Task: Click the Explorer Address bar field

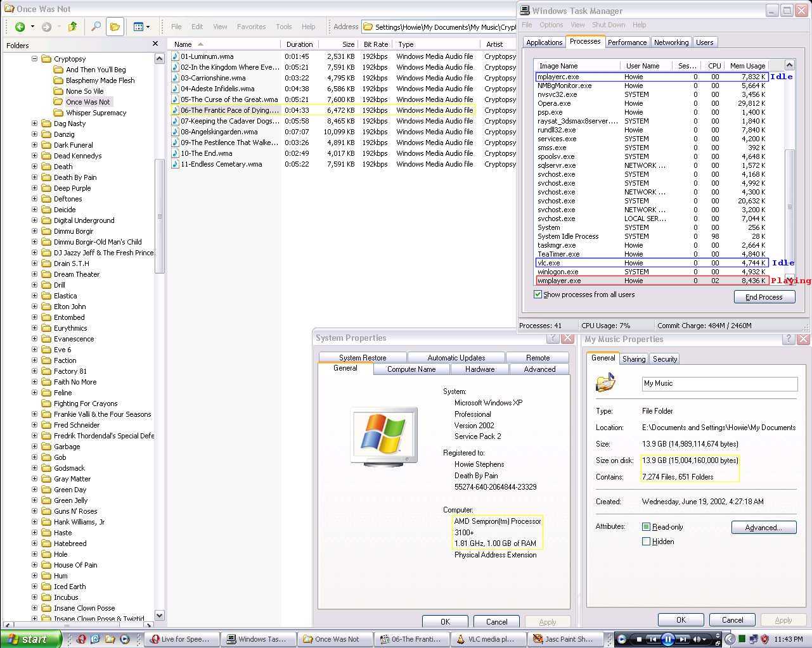Action: pos(439,27)
